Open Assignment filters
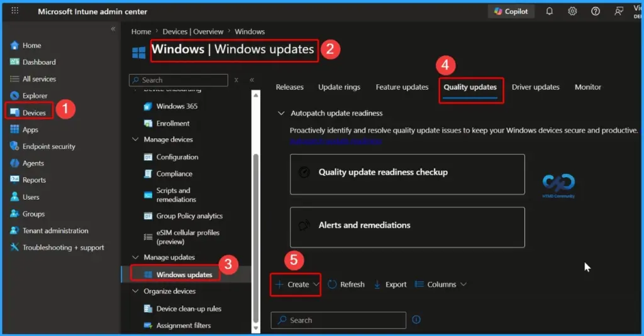 [183, 326]
